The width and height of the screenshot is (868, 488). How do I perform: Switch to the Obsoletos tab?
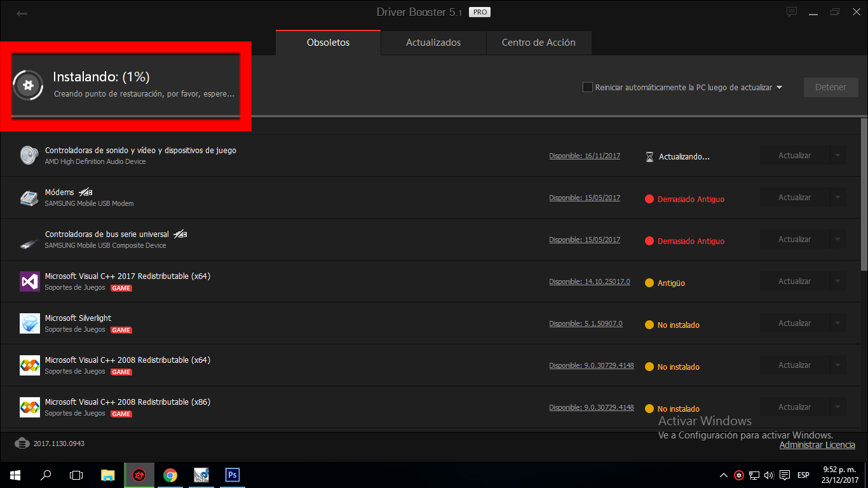pyautogui.click(x=329, y=43)
